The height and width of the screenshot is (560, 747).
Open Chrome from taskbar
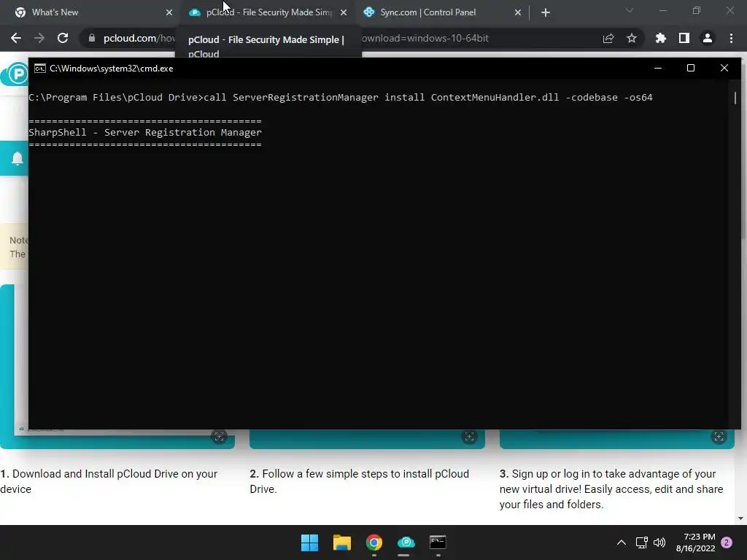click(374, 542)
